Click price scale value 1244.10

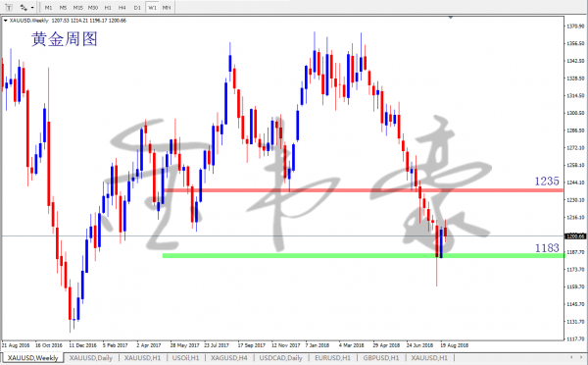pos(575,182)
